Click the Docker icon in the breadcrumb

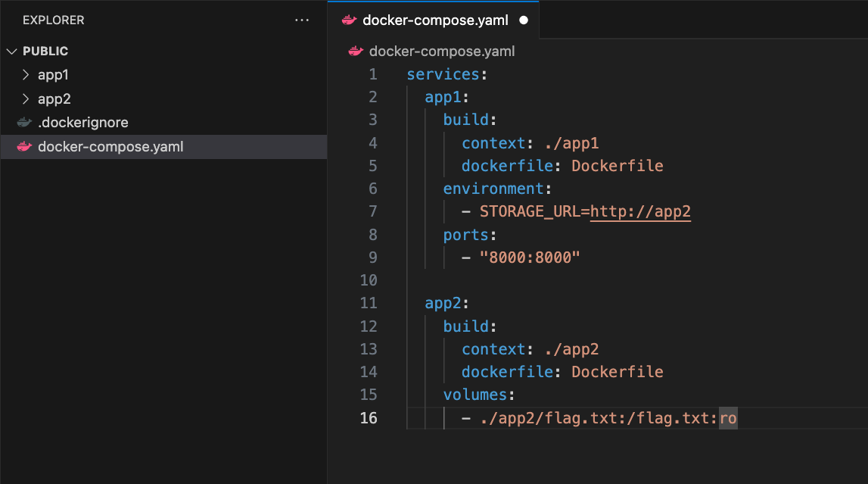(356, 52)
